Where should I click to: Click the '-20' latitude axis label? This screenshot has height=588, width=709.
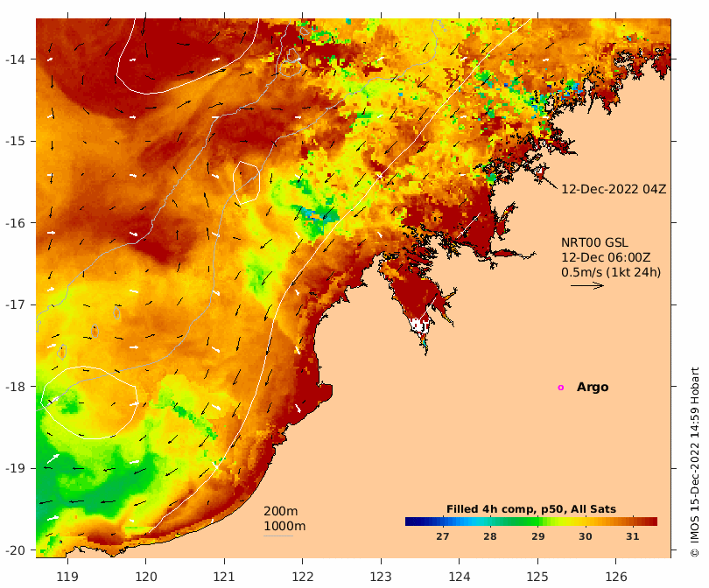(x=16, y=550)
